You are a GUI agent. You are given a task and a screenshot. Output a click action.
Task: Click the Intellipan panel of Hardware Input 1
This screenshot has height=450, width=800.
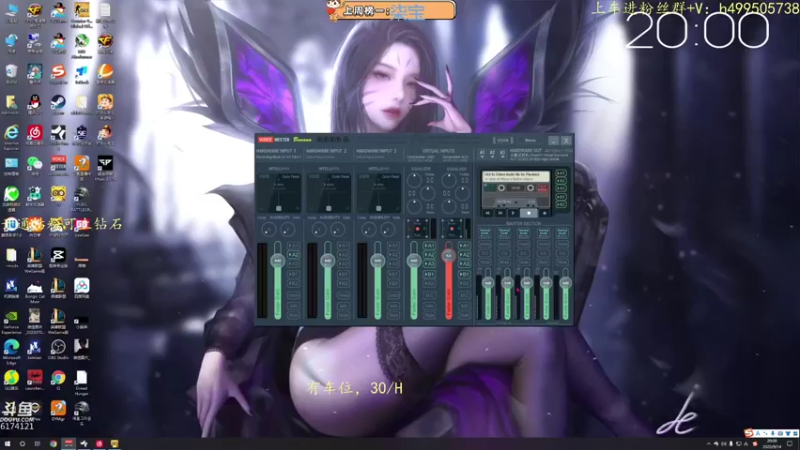click(279, 192)
